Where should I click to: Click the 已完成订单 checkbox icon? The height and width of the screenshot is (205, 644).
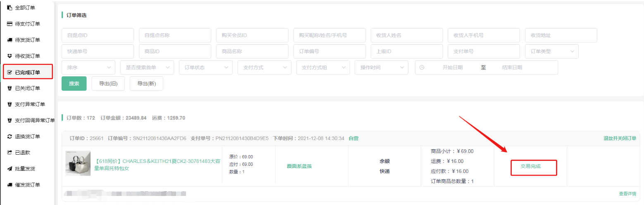click(x=10, y=72)
